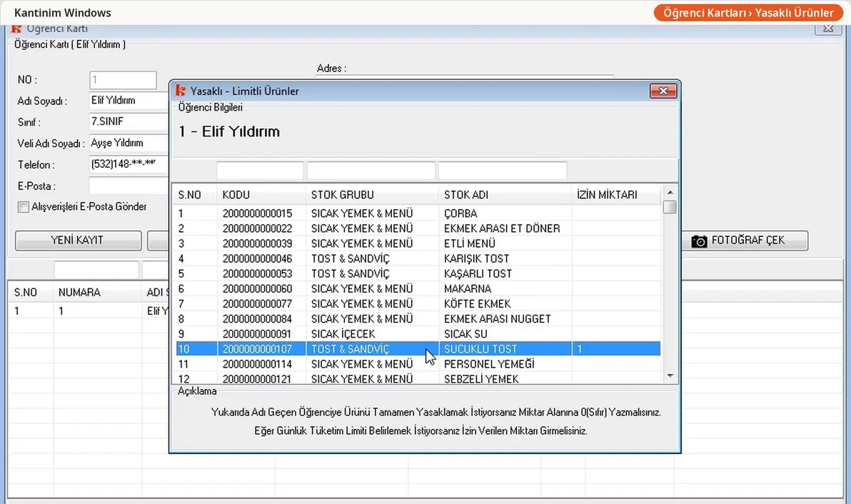This screenshot has height=504, width=851.
Task: Close the Yasaklı - Limitli Ürünler dialog
Action: click(663, 91)
